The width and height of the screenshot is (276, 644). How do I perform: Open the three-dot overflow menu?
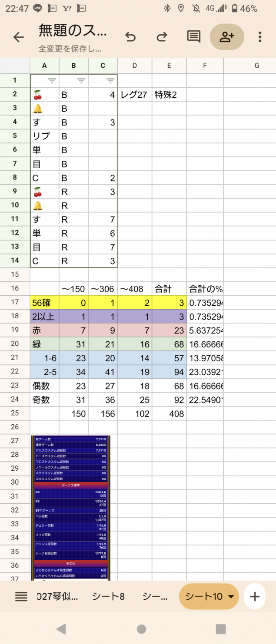(x=260, y=37)
